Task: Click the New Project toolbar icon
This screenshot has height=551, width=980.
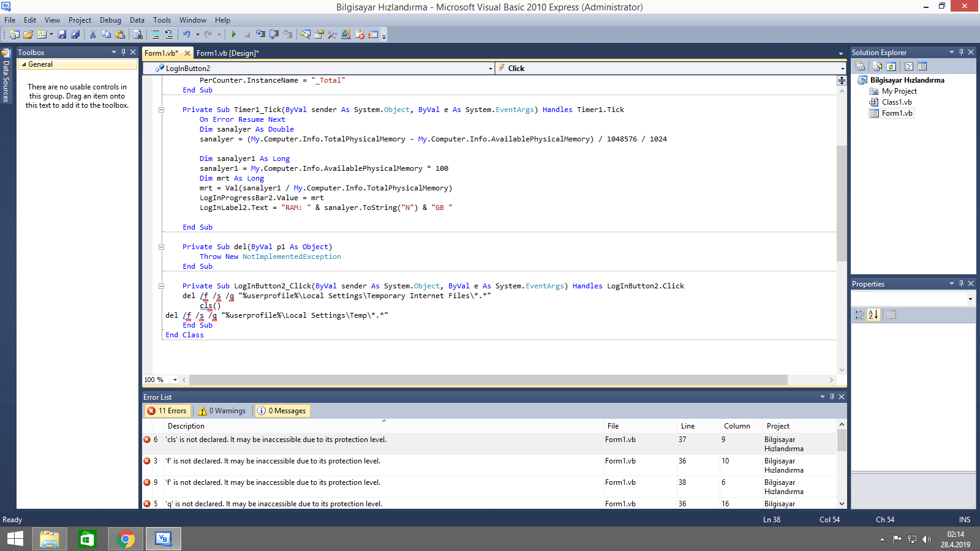Action: coord(14,34)
